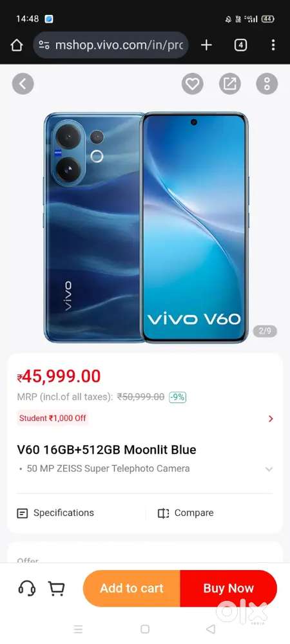This screenshot has width=290, height=644.
Task: Tap the Android back navigation triangle
Action: [211, 629]
